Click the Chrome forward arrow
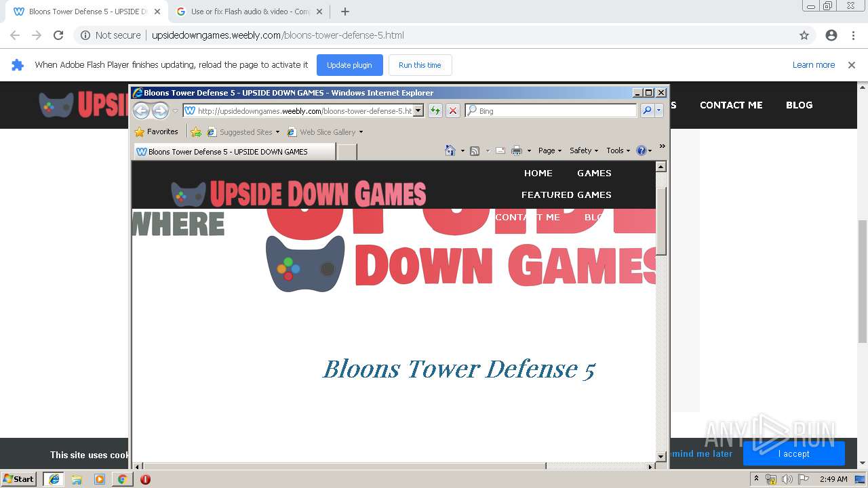 click(x=37, y=35)
